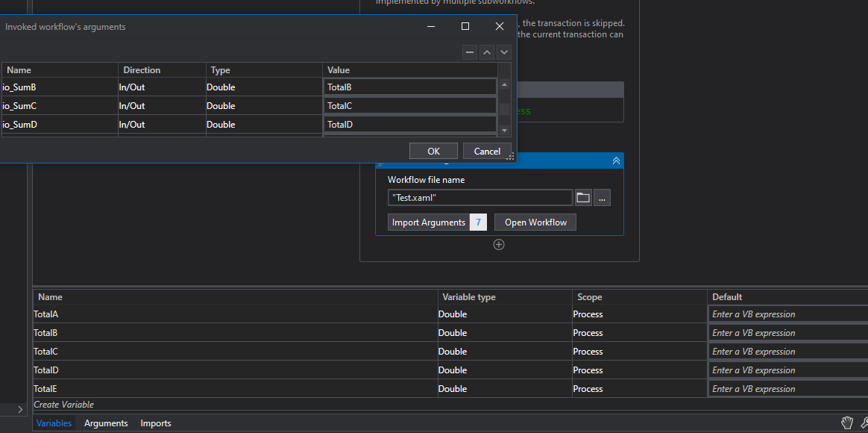Screen dimensions: 868x433
Task: Add activity with the plus icon below Invoke Workflow
Action: 499,244
